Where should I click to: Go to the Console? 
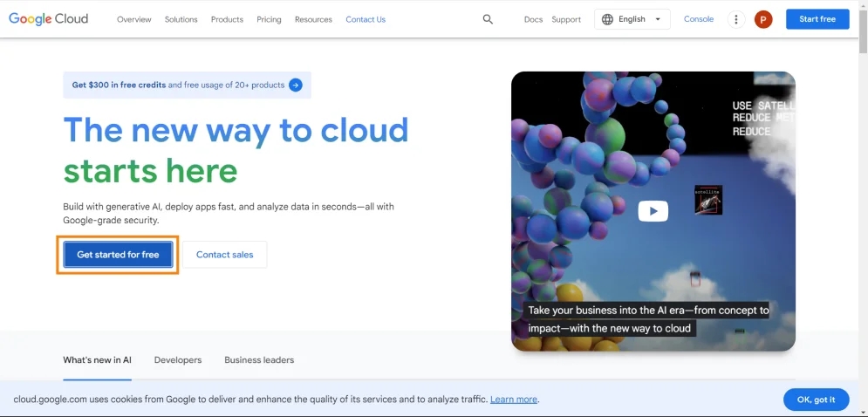(x=699, y=19)
